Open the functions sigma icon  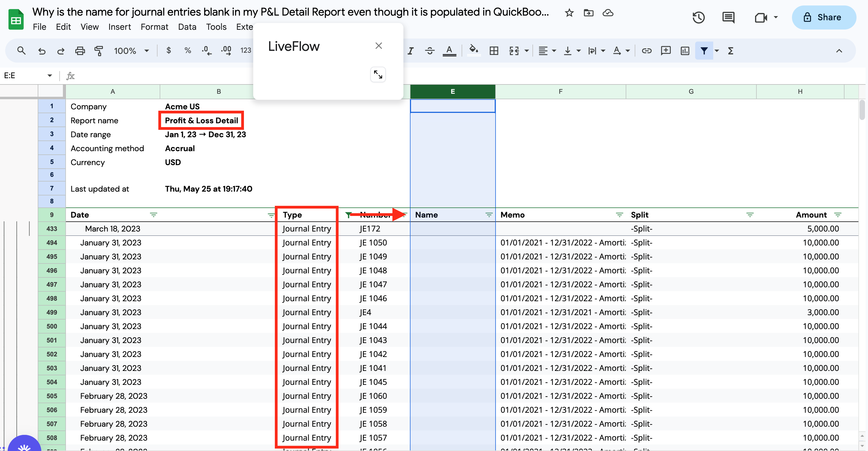730,51
